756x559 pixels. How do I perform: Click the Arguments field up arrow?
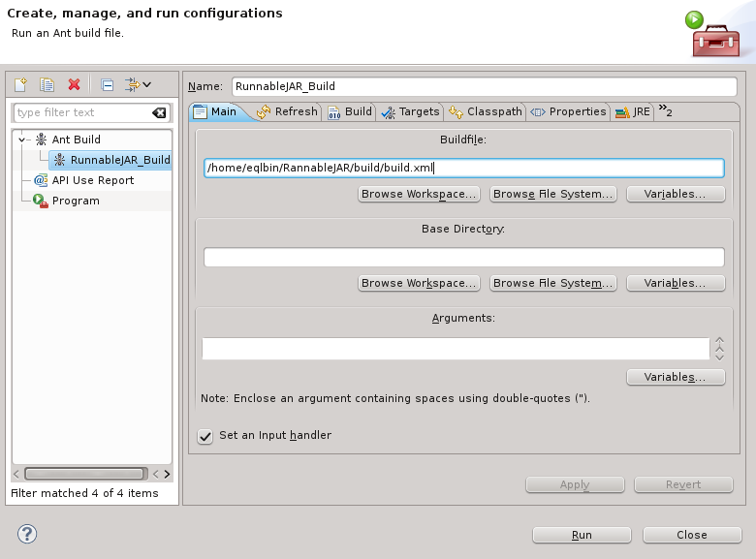point(719,341)
